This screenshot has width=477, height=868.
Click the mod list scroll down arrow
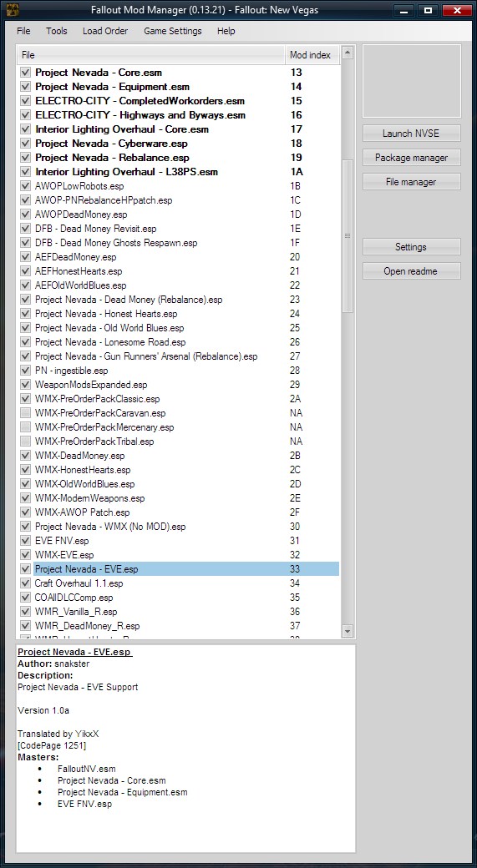click(x=348, y=631)
